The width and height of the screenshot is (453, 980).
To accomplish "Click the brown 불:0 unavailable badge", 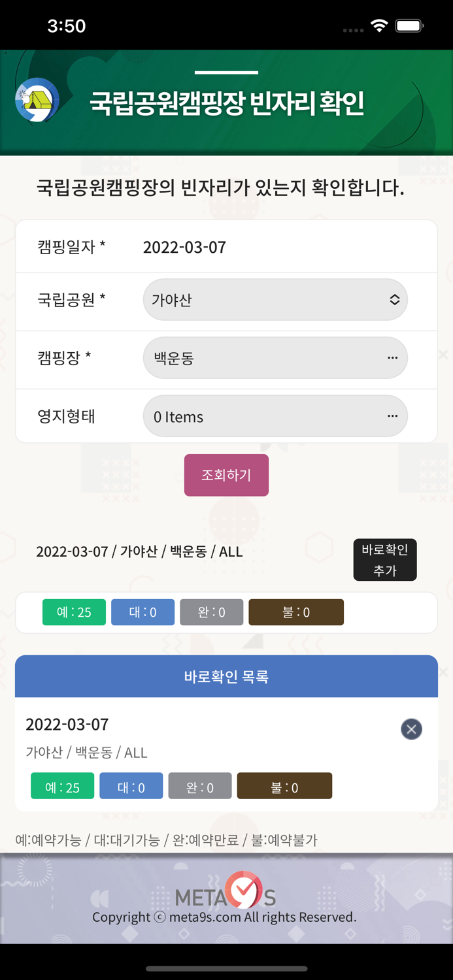I will tap(295, 612).
